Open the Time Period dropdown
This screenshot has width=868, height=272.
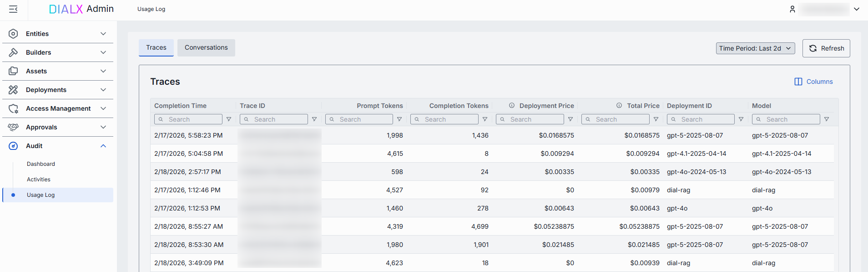755,48
